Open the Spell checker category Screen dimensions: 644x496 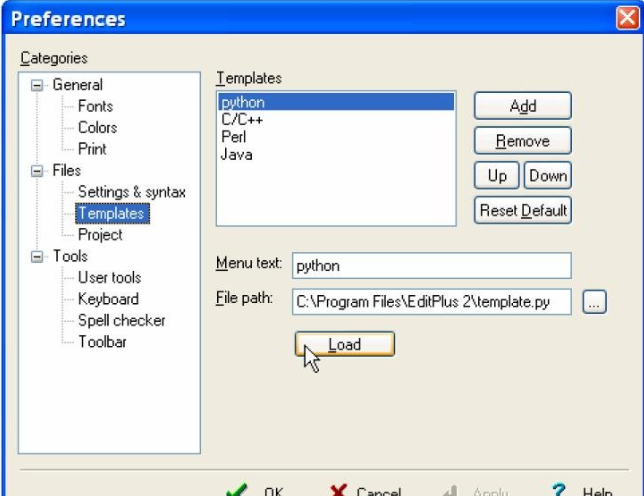(x=122, y=320)
